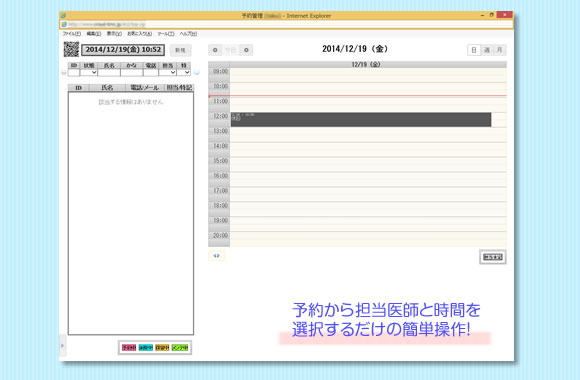Click the date-time button 2014/12/19(金) 10:52
The image size is (580, 380).
tap(123, 50)
